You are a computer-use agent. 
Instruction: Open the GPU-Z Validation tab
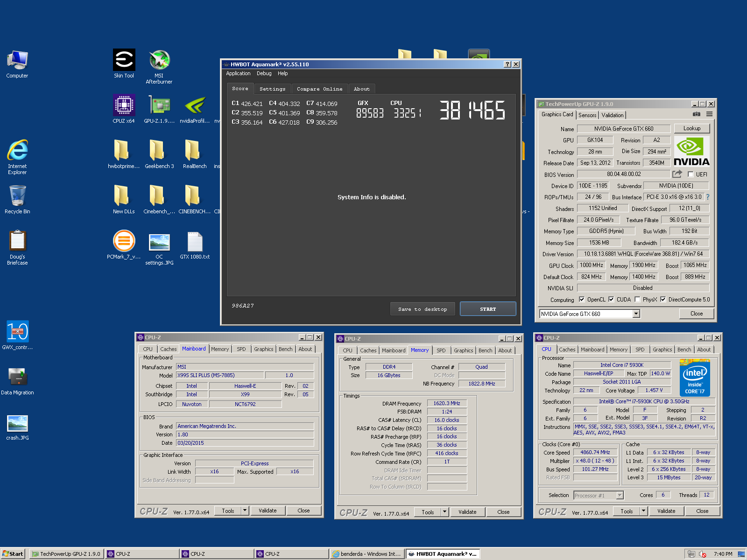point(612,115)
